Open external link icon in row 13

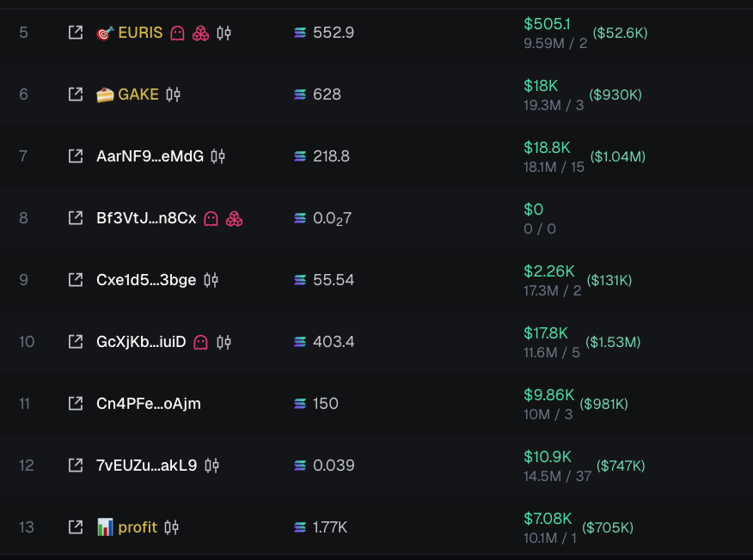coord(76,527)
